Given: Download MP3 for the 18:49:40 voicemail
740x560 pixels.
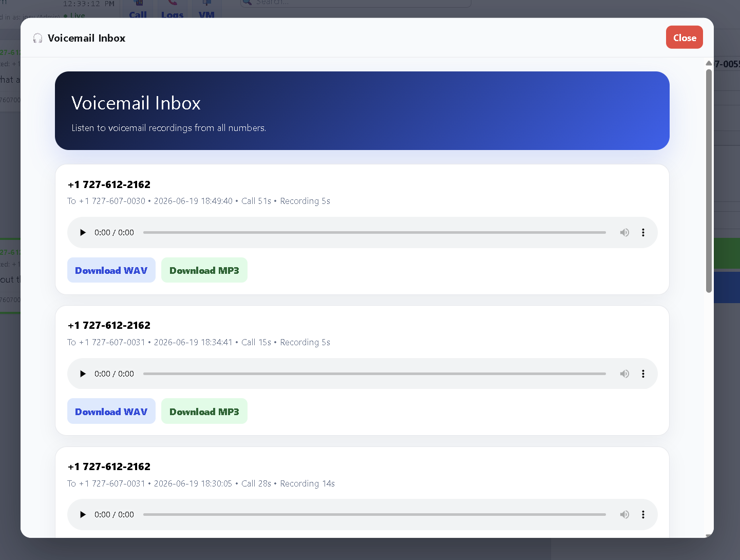Looking at the screenshot, I should pos(204,270).
